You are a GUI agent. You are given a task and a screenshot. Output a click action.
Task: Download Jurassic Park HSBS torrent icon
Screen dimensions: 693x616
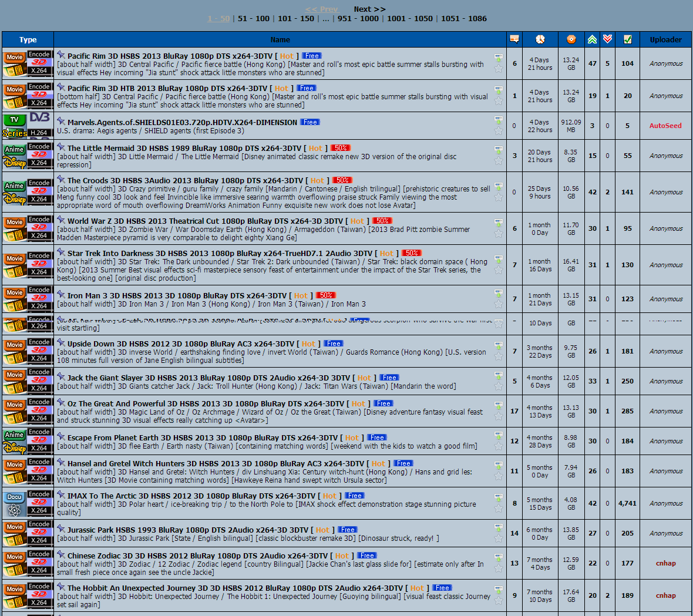tap(499, 527)
